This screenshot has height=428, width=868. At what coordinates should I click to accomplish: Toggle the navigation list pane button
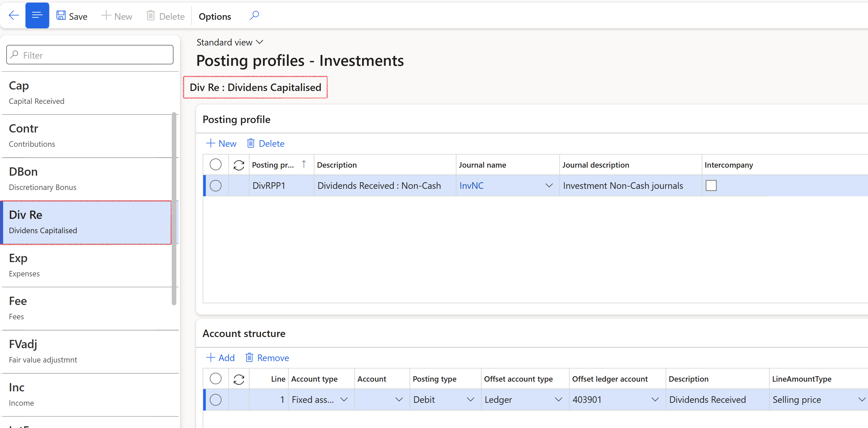click(37, 15)
